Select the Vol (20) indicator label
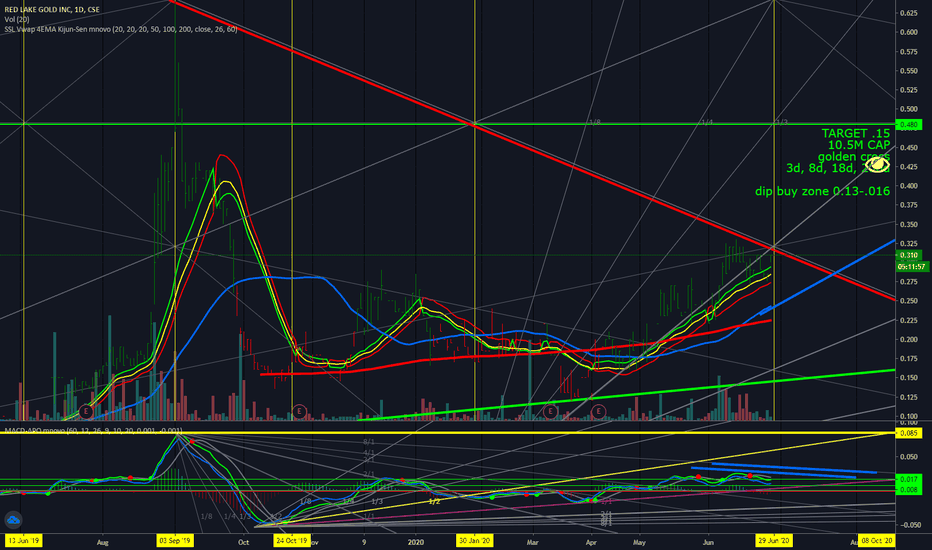Viewport: 932px width, 550px height. pos(17,20)
